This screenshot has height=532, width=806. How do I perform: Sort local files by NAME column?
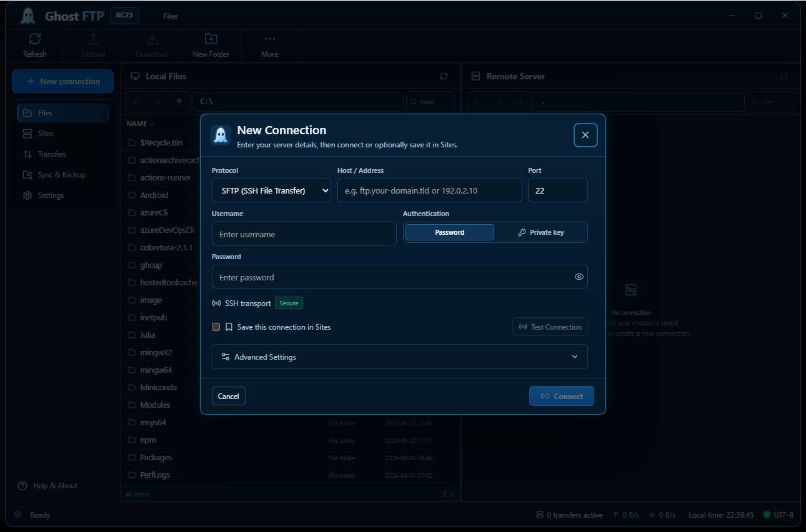click(x=140, y=124)
